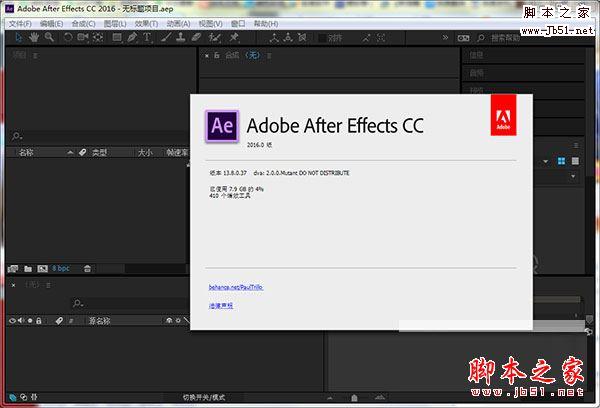Toggle In/Out/Duration pane at timeline bottom
The width and height of the screenshot is (600, 408).
click(34, 397)
